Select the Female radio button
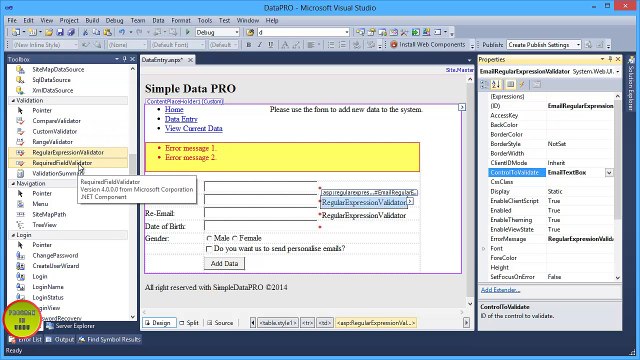The width and height of the screenshot is (640, 360). [x=235, y=238]
